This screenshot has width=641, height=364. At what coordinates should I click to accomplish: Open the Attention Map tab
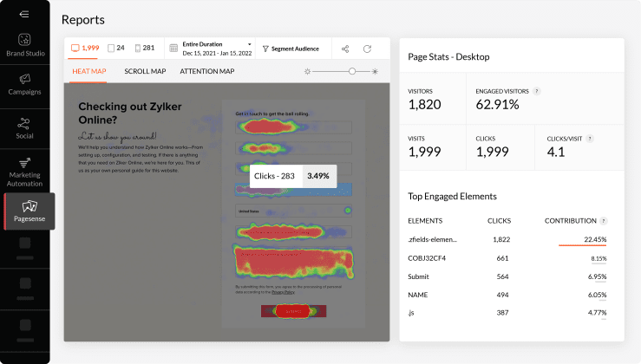point(207,71)
